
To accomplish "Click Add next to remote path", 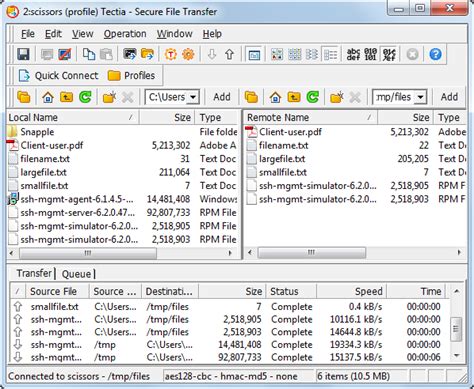I will [449, 97].
